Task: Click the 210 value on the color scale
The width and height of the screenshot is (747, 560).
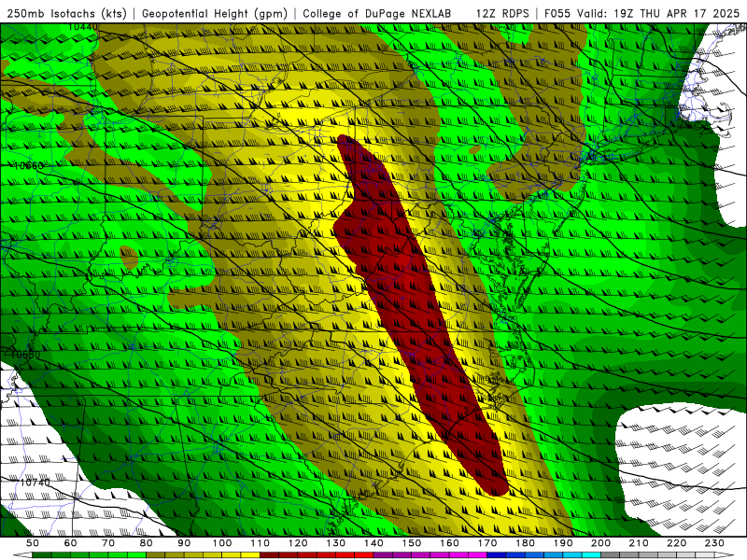Action: click(639, 543)
